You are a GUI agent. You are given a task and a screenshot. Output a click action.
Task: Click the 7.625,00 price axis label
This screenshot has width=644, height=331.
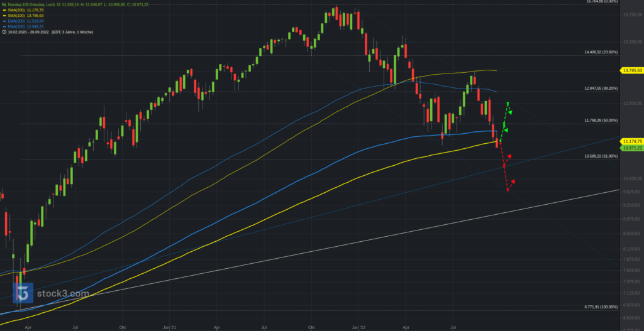[x=633, y=270]
